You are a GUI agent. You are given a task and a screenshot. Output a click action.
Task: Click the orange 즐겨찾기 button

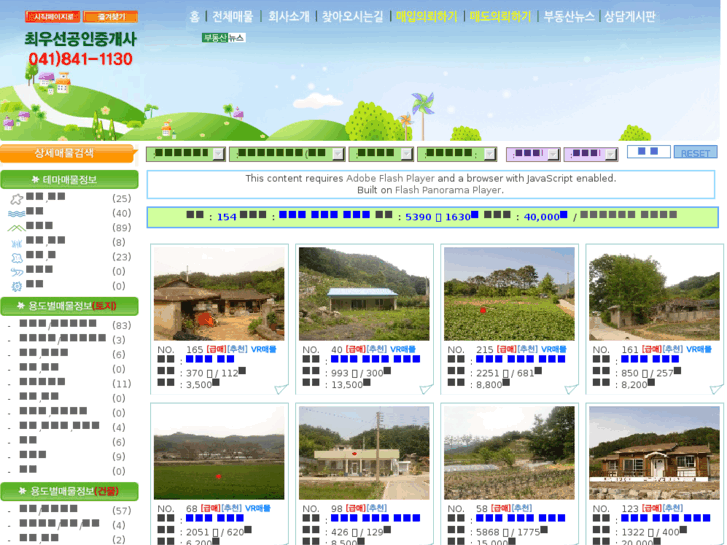click(x=110, y=17)
